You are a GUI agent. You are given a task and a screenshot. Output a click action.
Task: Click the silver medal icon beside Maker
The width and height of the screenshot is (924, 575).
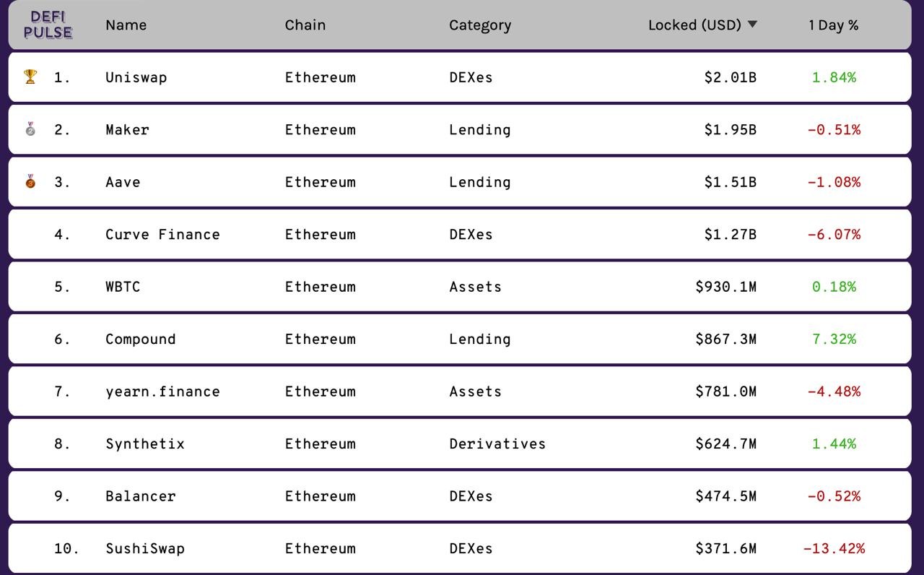(30, 129)
